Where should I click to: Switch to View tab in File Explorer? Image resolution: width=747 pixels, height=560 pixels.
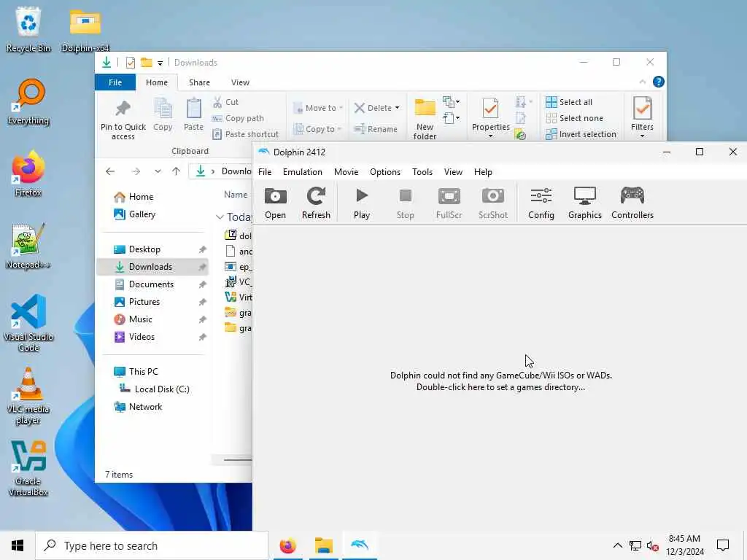click(x=240, y=82)
